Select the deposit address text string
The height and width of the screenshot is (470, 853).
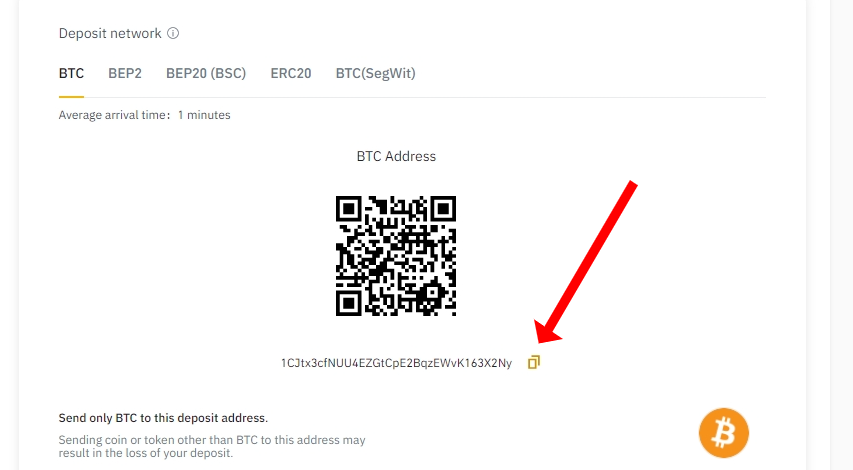(396, 363)
